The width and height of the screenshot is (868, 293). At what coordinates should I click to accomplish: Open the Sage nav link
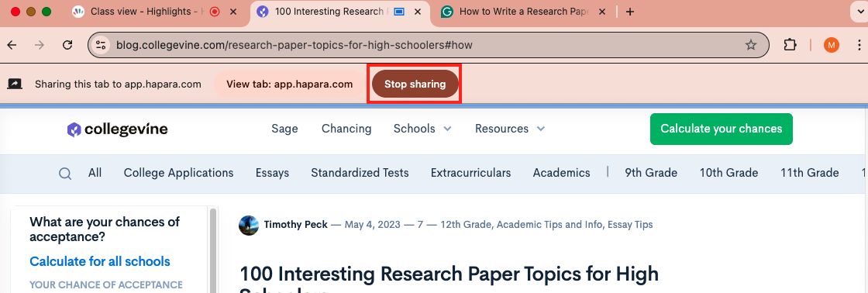(284, 129)
